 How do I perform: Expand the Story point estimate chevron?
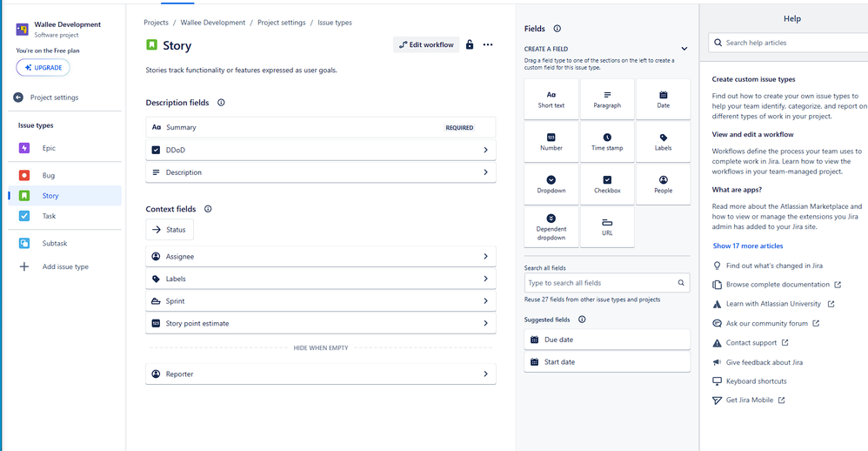[x=485, y=323]
